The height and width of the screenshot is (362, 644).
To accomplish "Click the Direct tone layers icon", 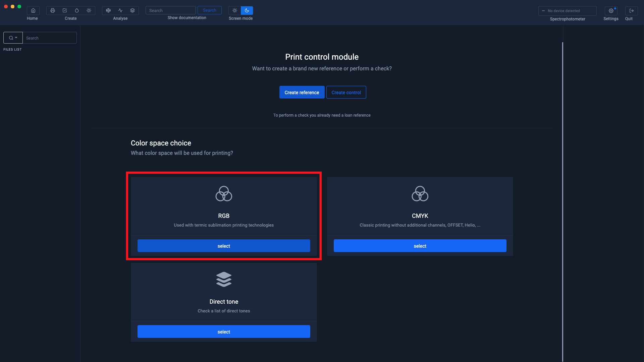I will pos(224,279).
